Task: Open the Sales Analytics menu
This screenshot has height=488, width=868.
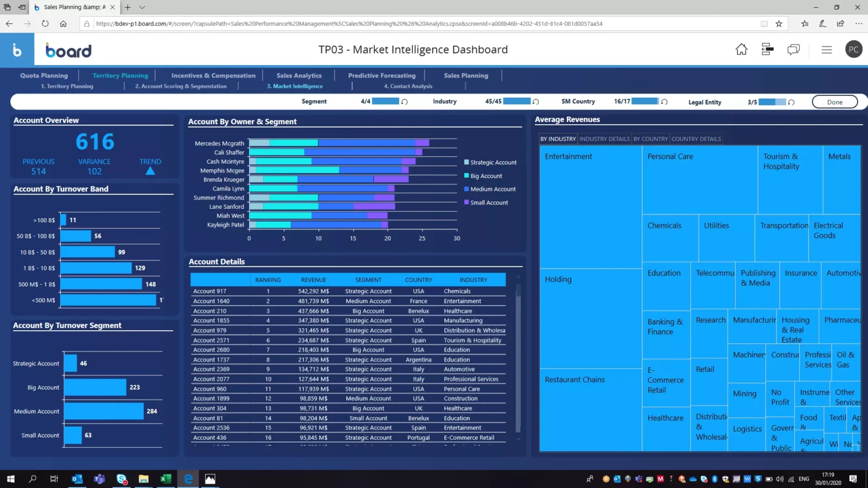Action: (x=299, y=75)
